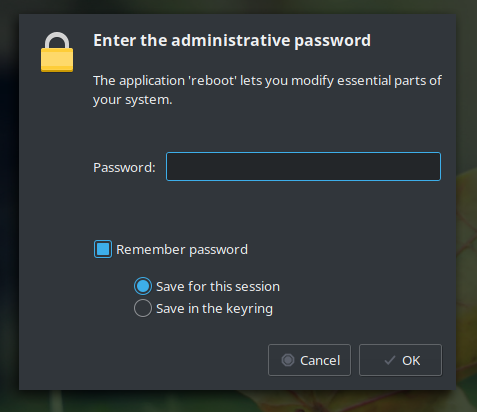Click the Save in the keyring label

(x=215, y=309)
